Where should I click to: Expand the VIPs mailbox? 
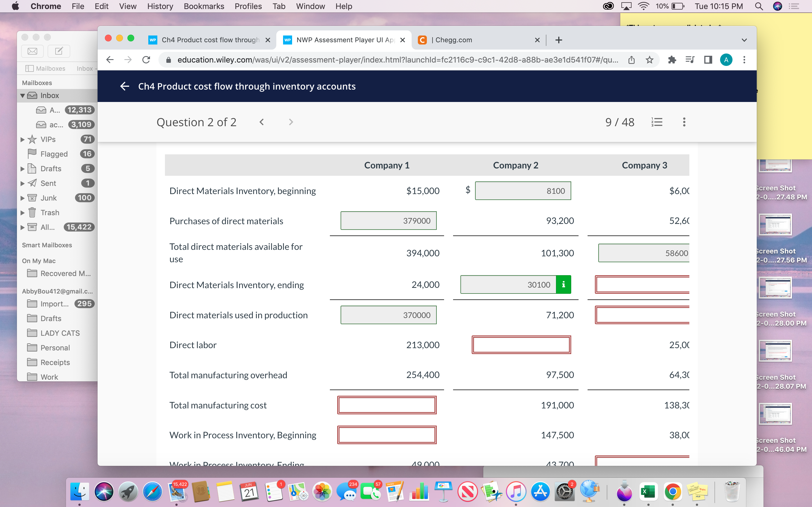point(23,139)
